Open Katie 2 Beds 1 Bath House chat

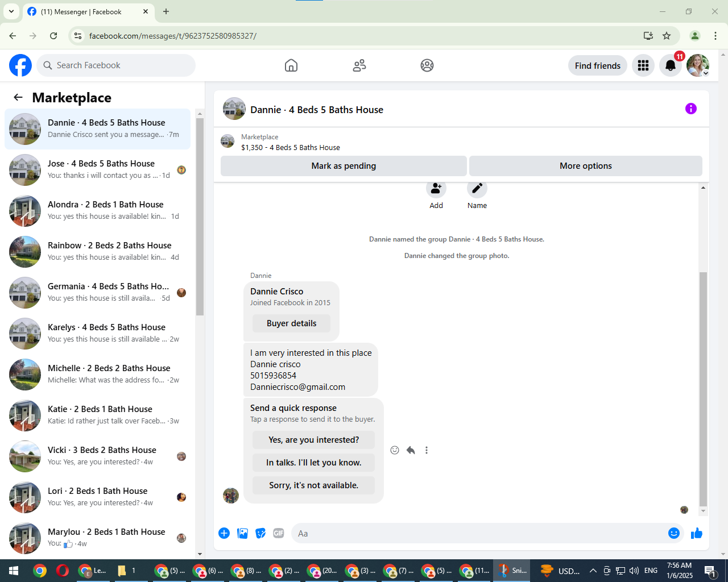tap(98, 415)
